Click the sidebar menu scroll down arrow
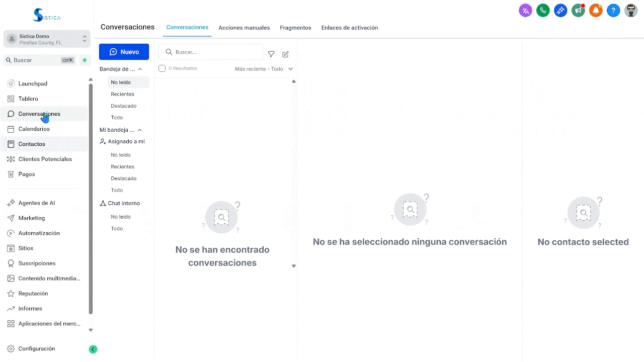Viewport: 644px width, 362px height. 91,330
